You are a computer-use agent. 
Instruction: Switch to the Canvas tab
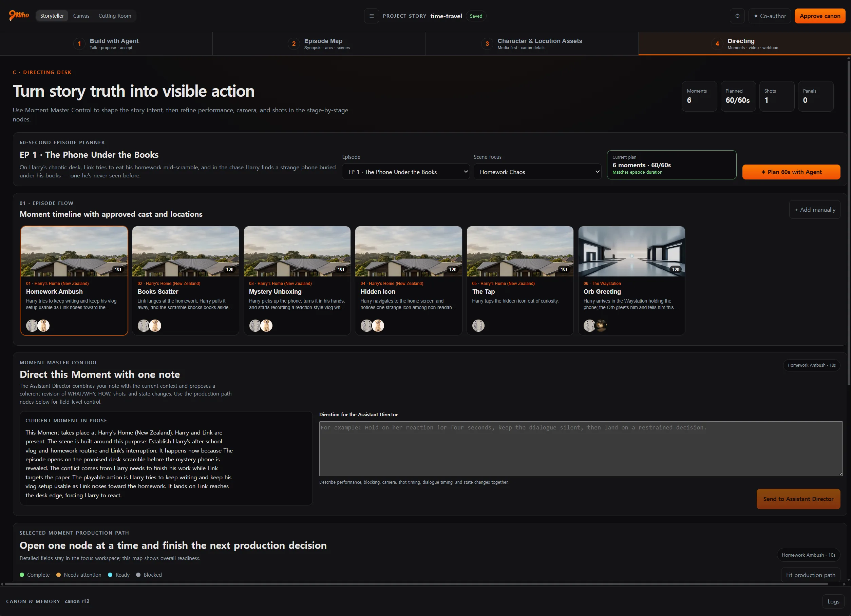[x=81, y=16]
